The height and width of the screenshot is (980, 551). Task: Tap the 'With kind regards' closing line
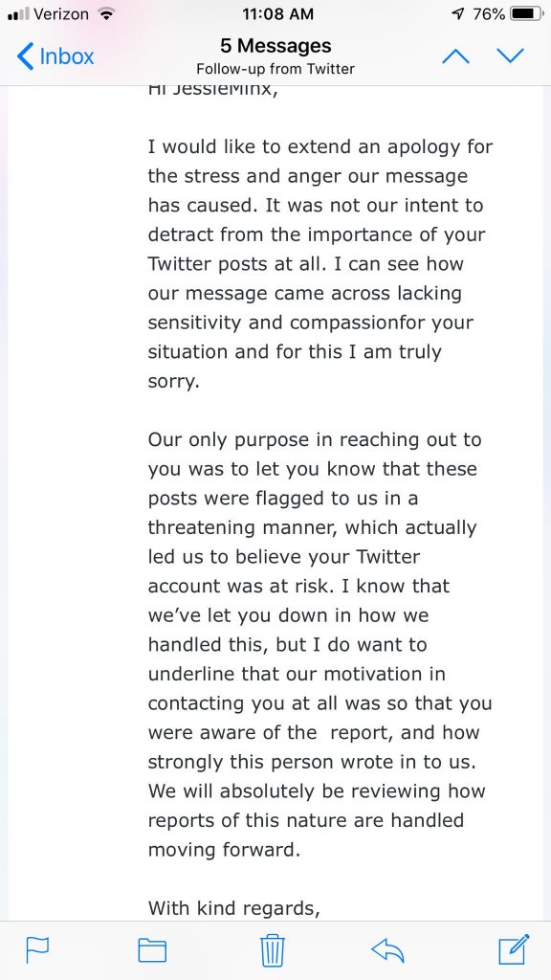click(234, 908)
